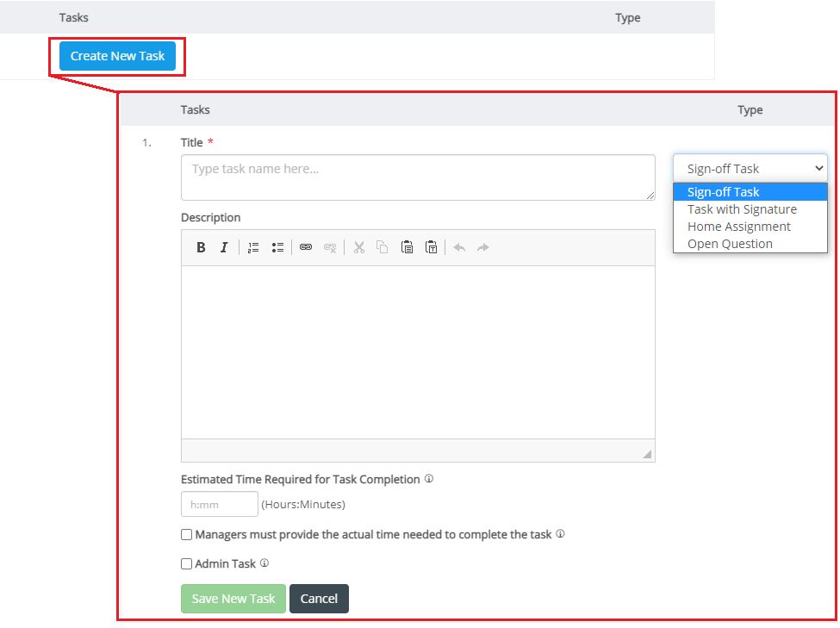Choose 'Open Question' from the list
This screenshot has width=840, height=628.
click(730, 243)
